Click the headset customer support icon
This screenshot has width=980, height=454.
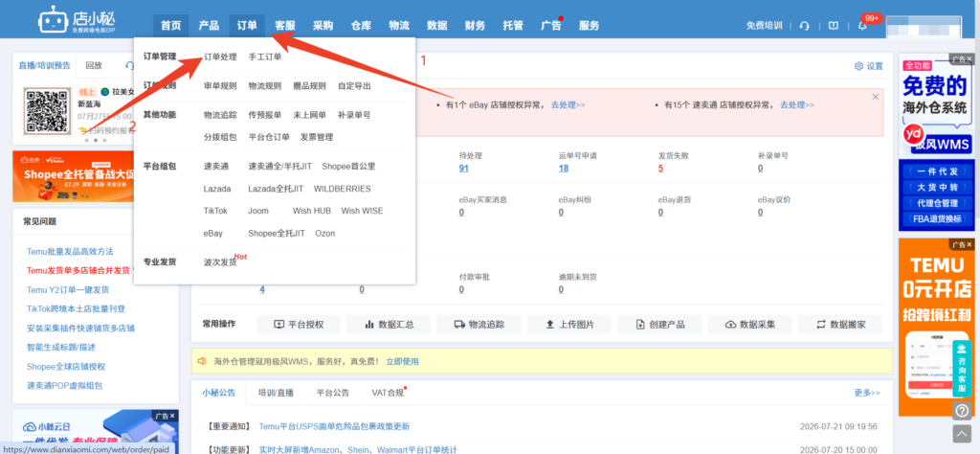coord(804,26)
